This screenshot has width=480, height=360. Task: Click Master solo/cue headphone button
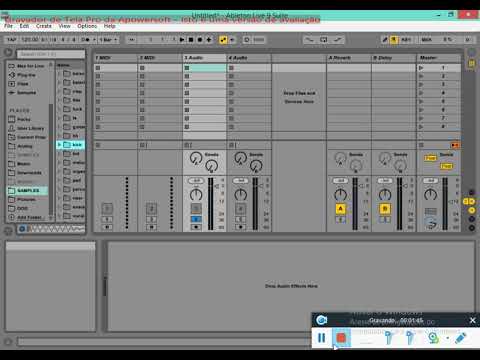tap(430, 224)
